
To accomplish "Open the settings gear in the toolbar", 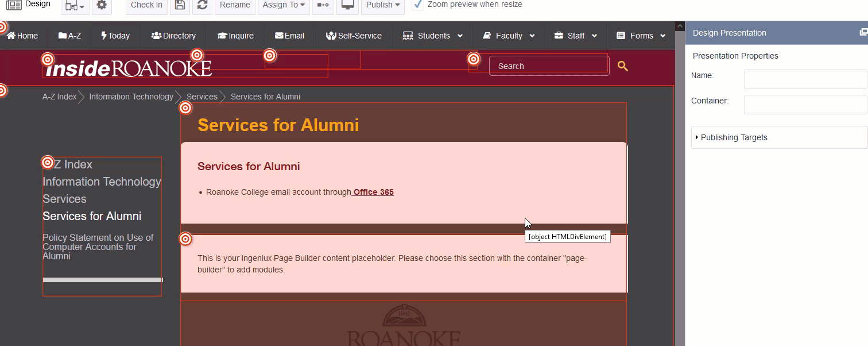I will click(x=102, y=5).
